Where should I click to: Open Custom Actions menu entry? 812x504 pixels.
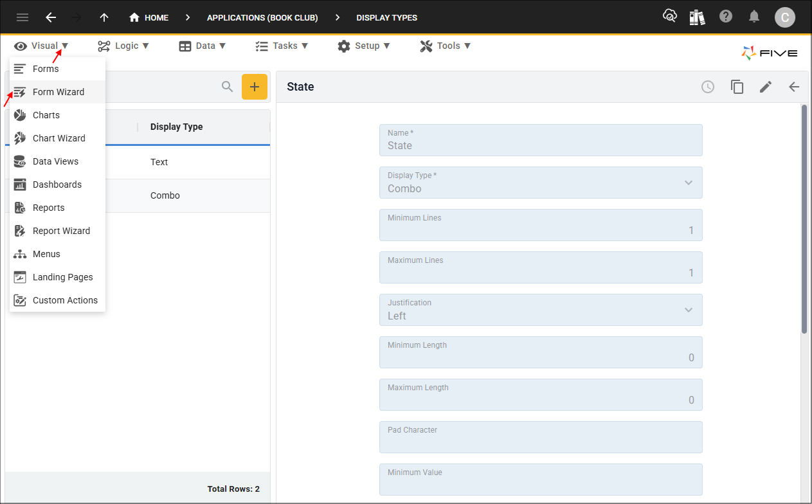tap(57, 300)
